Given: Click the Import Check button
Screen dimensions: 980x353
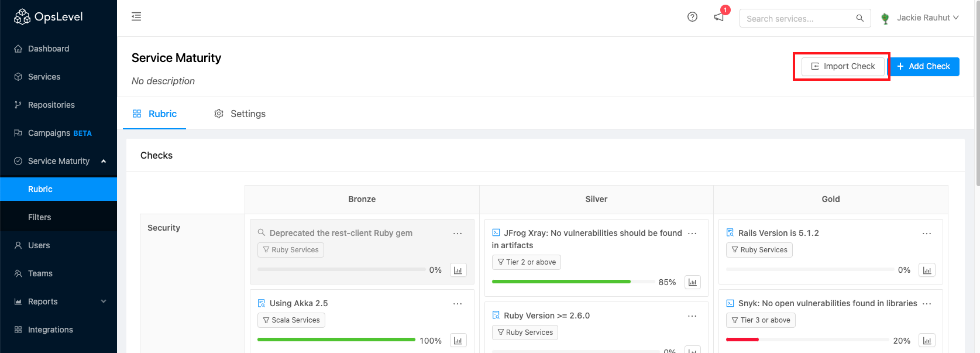Looking at the screenshot, I should coord(843,66).
